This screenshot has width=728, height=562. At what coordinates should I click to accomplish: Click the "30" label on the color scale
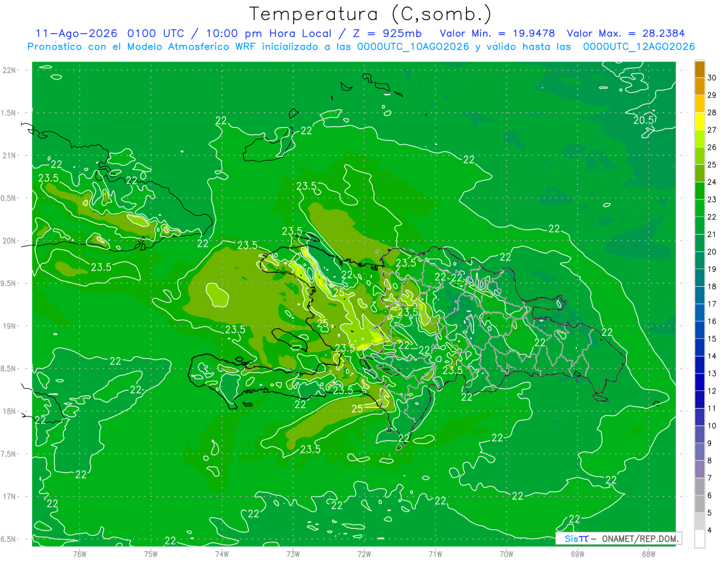coord(712,78)
